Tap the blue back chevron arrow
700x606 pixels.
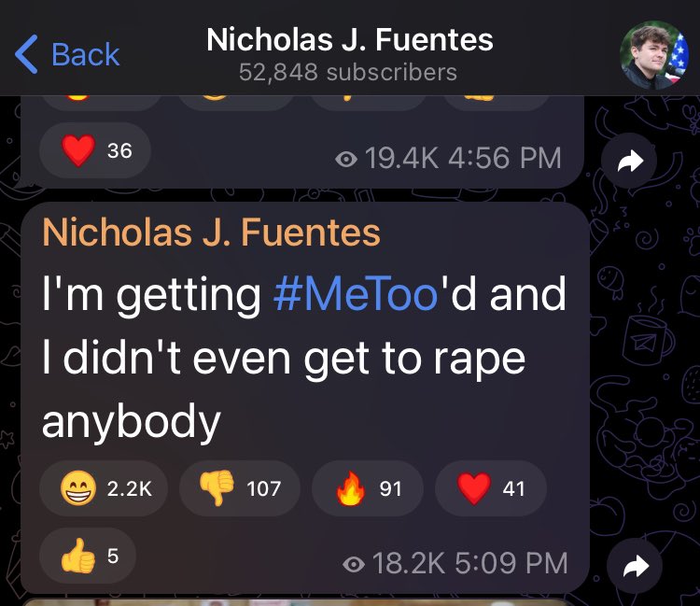[x=26, y=54]
